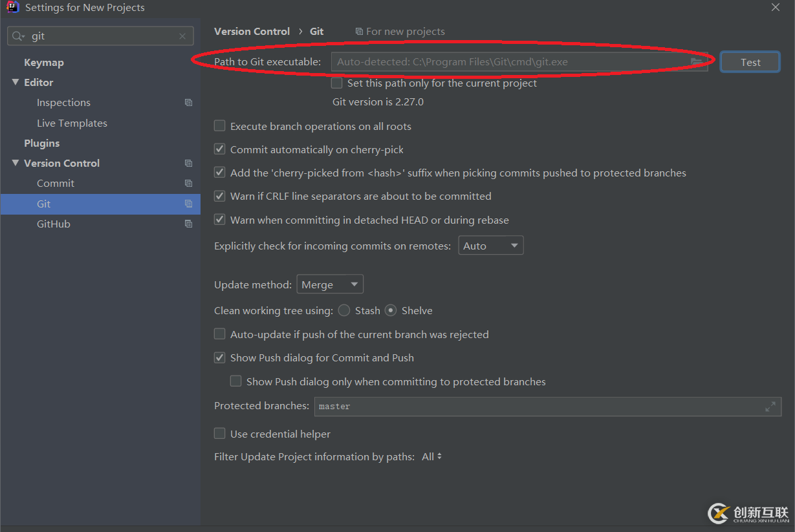Screen dimensions: 795x532
Task: Browse for Git executable with folder icon
Action: tap(697, 62)
